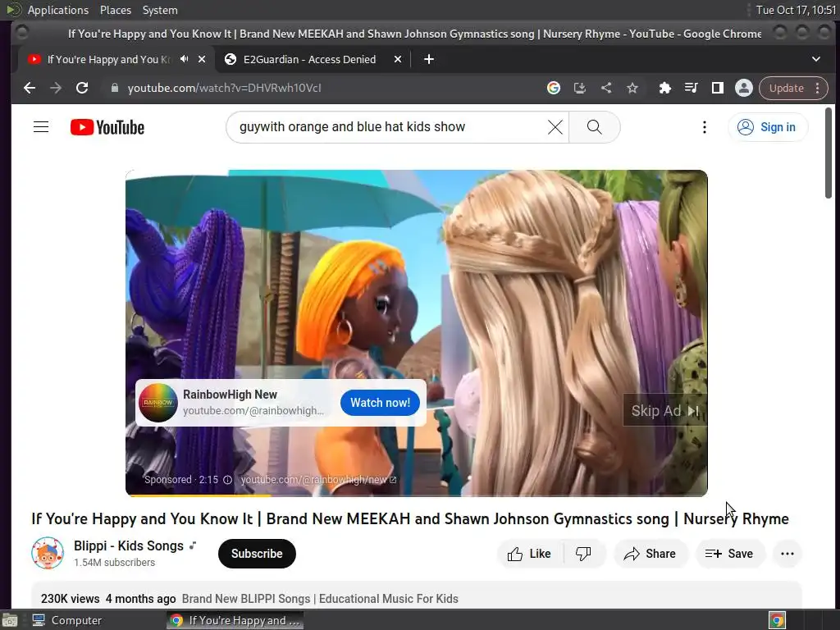Screen dimensions: 840x630
Task: Click the RainbowHigh ad logo
Action: click(x=158, y=403)
